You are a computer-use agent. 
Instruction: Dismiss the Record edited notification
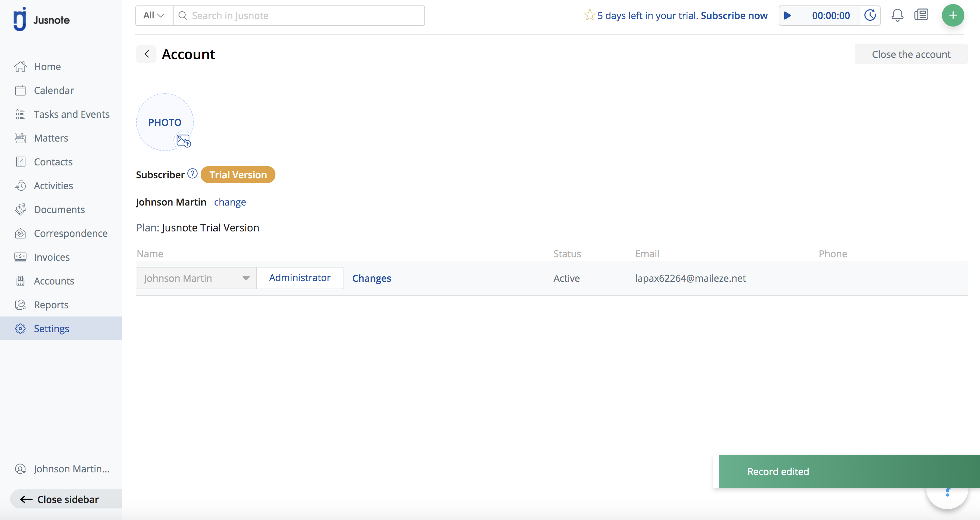tap(849, 471)
